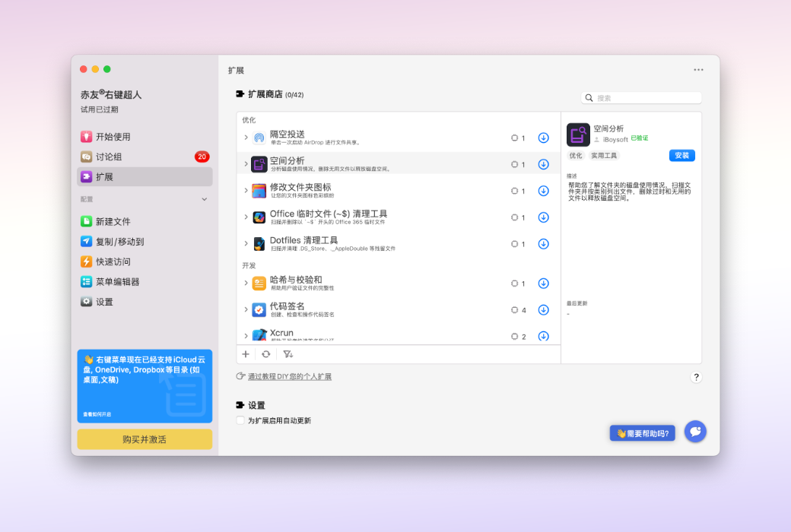Open the filter and sort options
This screenshot has width=791, height=532.
[x=288, y=354]
